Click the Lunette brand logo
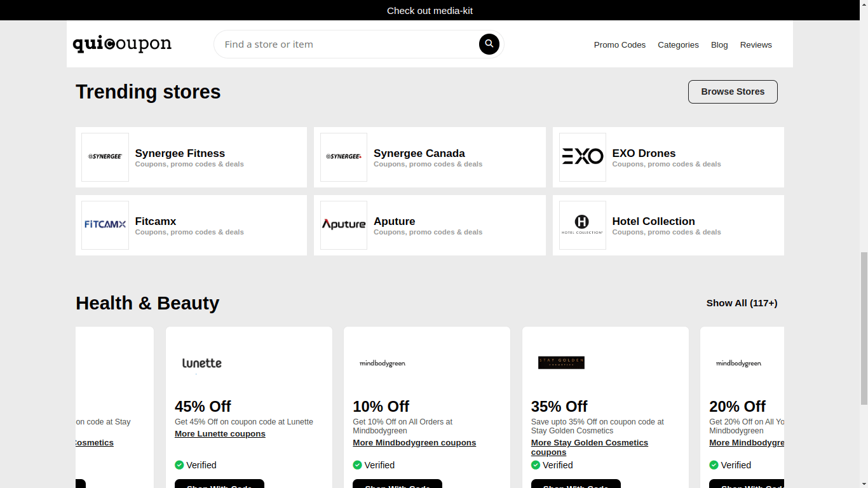 point(202,363)
